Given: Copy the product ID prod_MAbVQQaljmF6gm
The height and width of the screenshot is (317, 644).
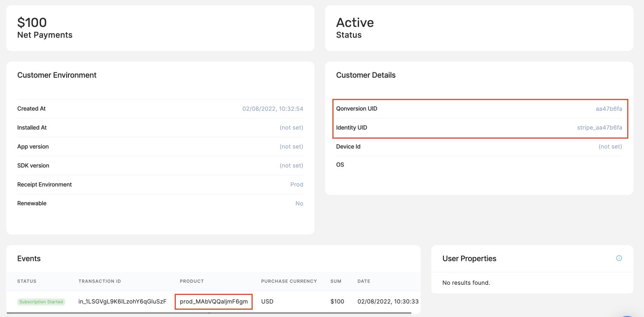Looking at the screenshot, I should coord(213,302).
